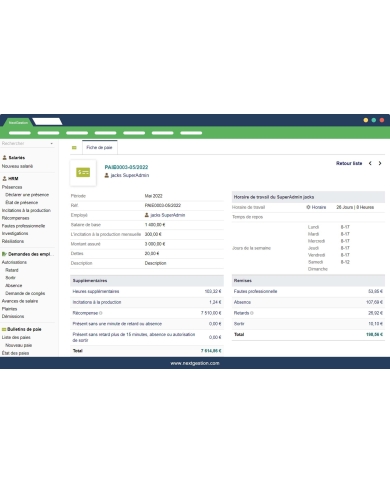The width and height of the screenshot is (390, 484).
Task: Click the teal window control dot
Action: pyautogui.click(x=374, y=120)
